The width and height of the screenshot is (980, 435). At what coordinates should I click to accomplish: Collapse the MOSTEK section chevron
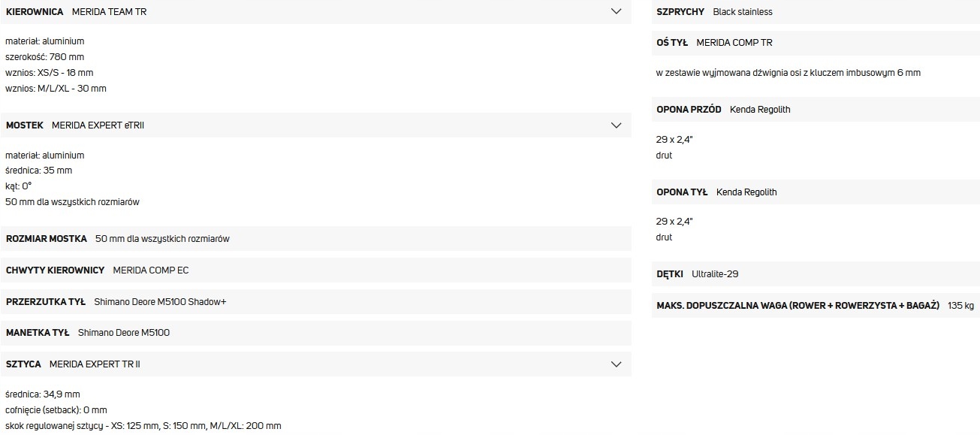pos(617,125)
